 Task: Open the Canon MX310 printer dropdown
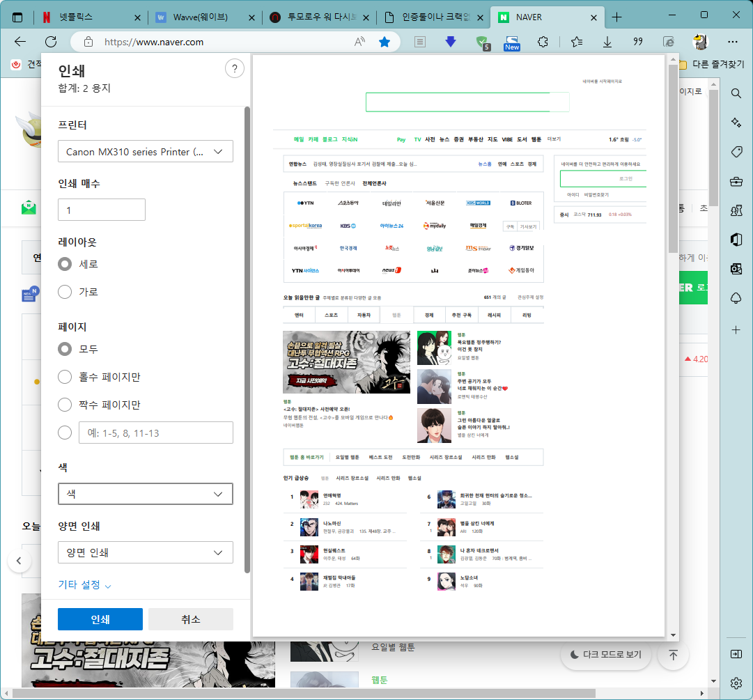point(146,151)
